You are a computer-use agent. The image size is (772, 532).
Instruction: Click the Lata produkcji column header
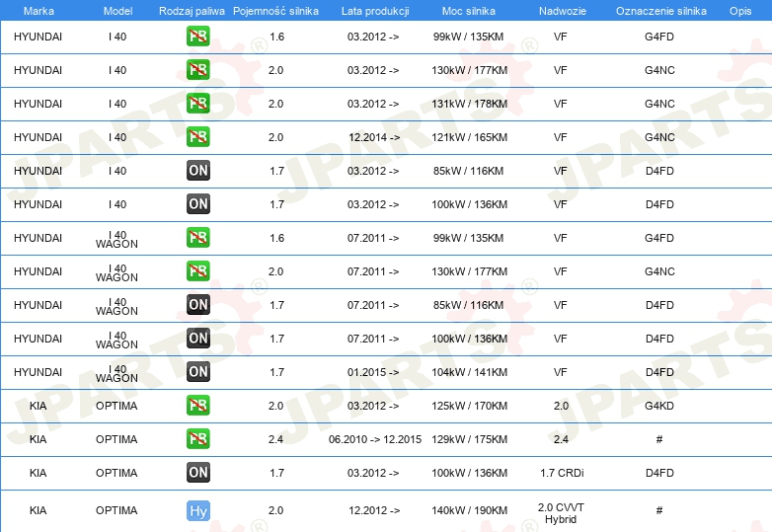(375, 11)
